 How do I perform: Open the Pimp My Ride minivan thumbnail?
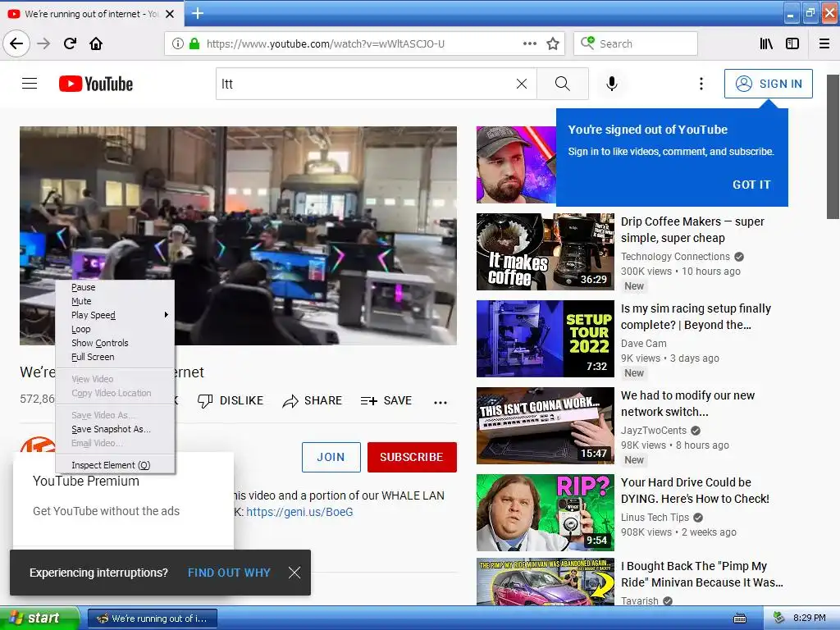point(546,582)
